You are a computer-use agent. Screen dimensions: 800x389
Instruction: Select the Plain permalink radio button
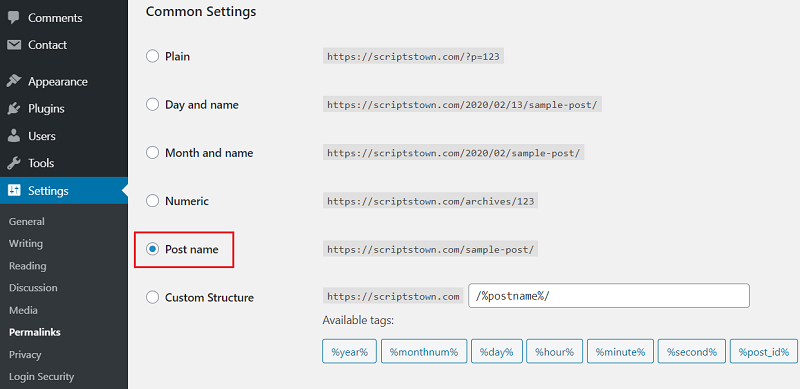(153, 56)
